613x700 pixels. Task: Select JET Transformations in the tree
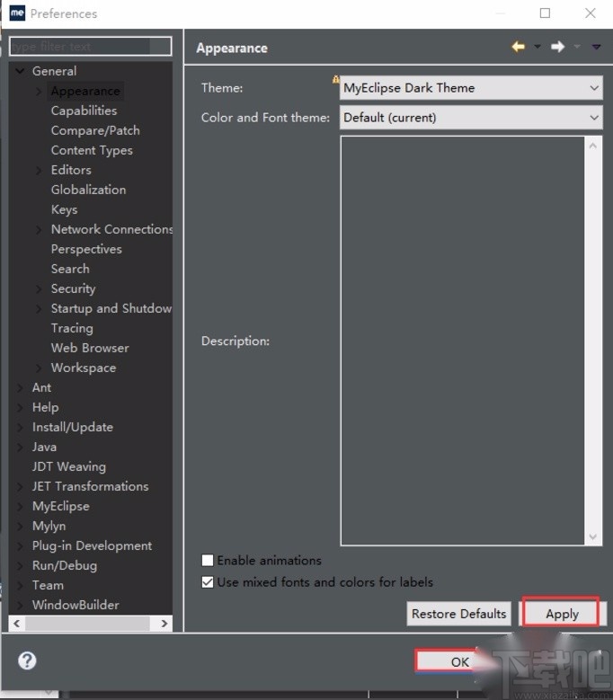tap(91, 486)
